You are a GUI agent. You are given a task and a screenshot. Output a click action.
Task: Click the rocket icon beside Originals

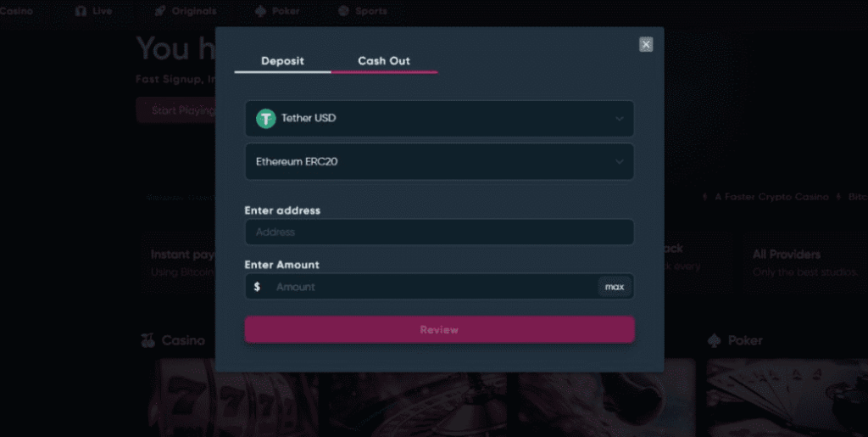[x=159, y=11]
